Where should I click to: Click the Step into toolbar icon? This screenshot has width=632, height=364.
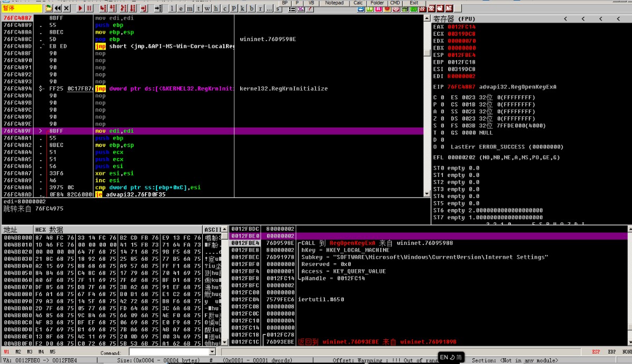pos(103,8)
